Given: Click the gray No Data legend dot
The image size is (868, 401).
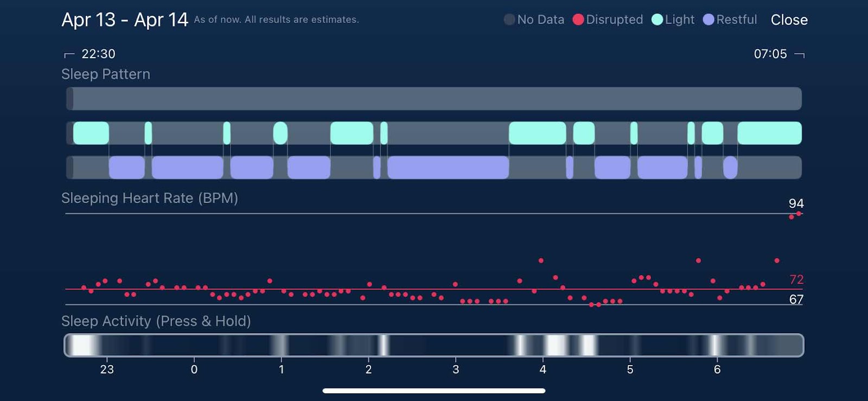Looking at the screenshot, I should point(509,20).
